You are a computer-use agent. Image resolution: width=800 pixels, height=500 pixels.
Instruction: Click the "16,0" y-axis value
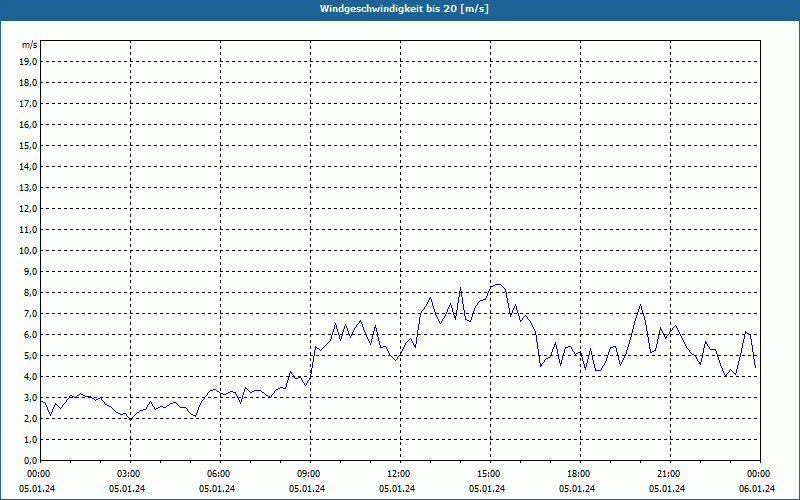point(28,124)
